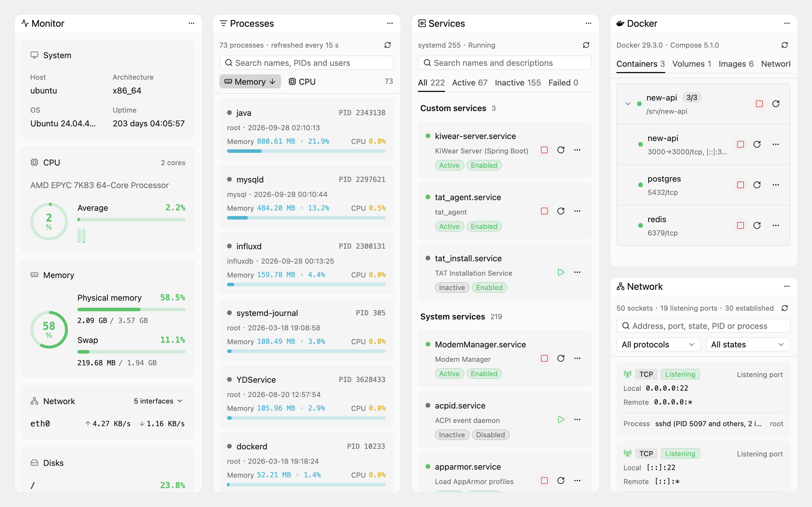The image size is (812, 507).
Task: Open the new-api container row
Action: point(703,145)
